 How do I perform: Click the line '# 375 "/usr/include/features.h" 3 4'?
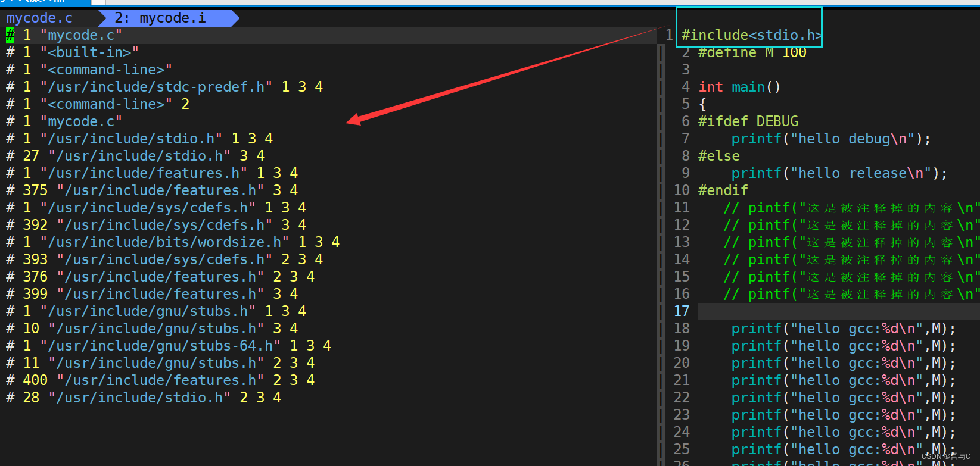tap(152, 190)
